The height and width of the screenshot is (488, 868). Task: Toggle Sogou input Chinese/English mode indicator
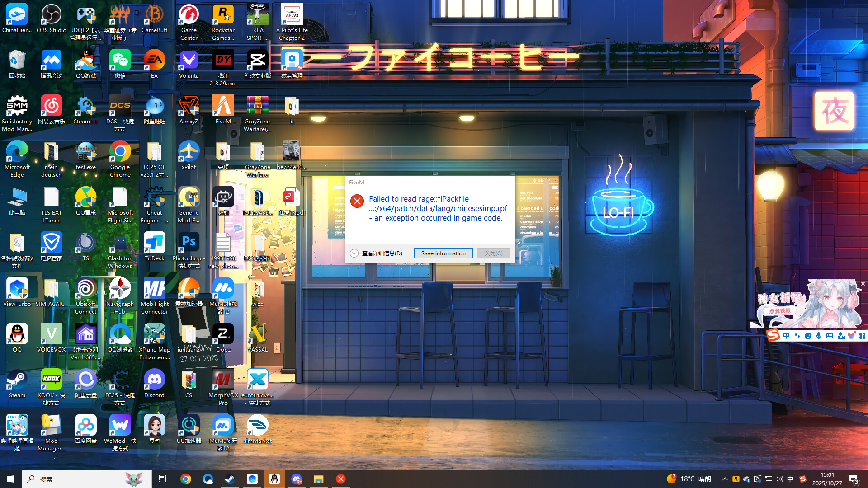tap(786, 336)
